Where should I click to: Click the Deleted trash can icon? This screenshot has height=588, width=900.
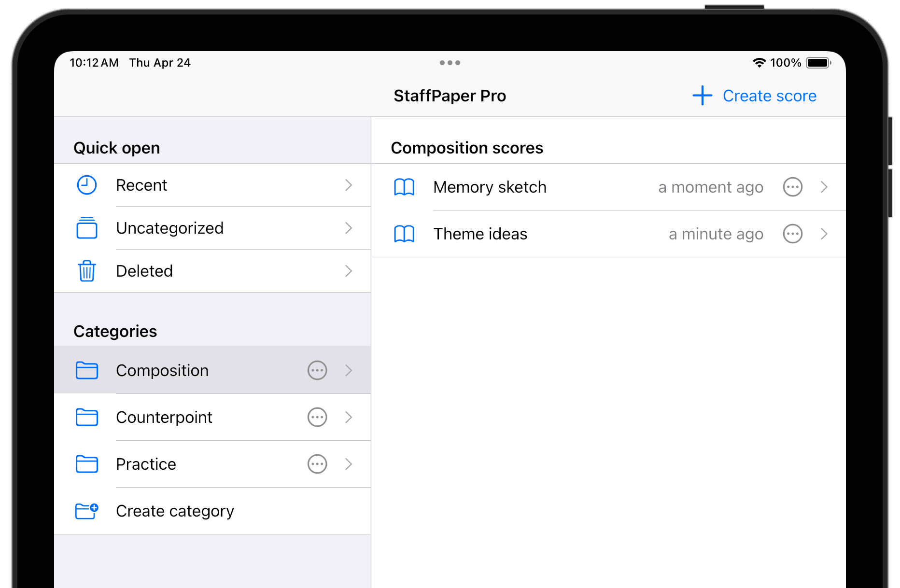[x=87, y=270]
